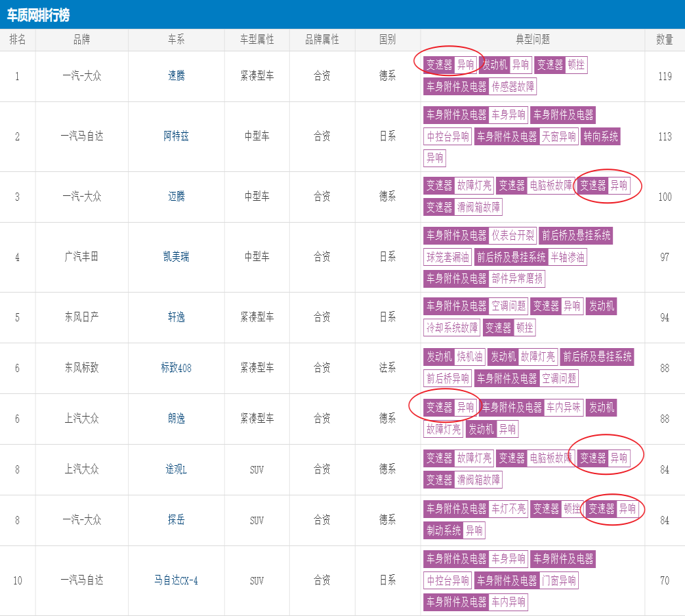The height and width of the screenshot is (616, 685).
Task: Open the 马自达CX-4 car series link
Action: coord(176,580)
